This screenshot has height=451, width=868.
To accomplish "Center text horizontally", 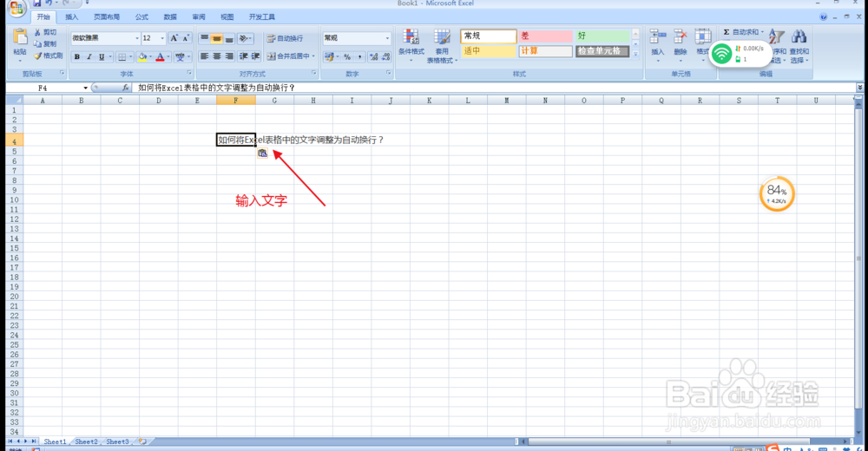I will (x=216, y=56).
